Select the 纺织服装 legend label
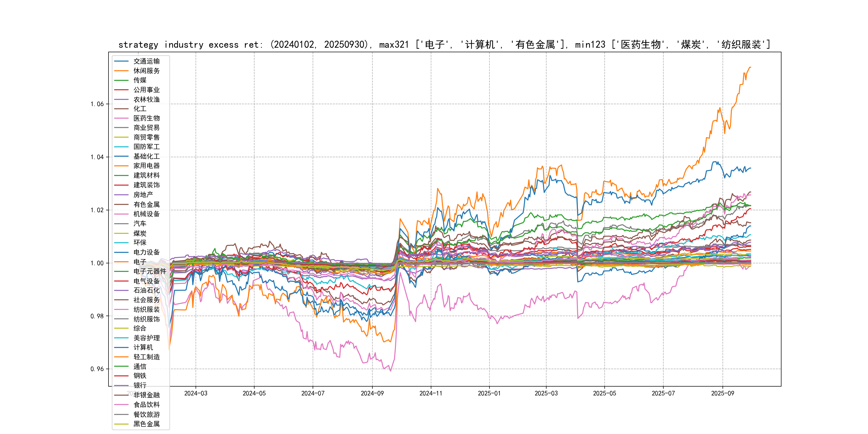 pyautogui.click(x=146, y=309)
